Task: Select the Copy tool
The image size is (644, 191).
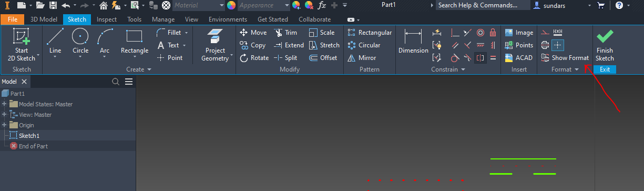Action: [x=252, y=45]
